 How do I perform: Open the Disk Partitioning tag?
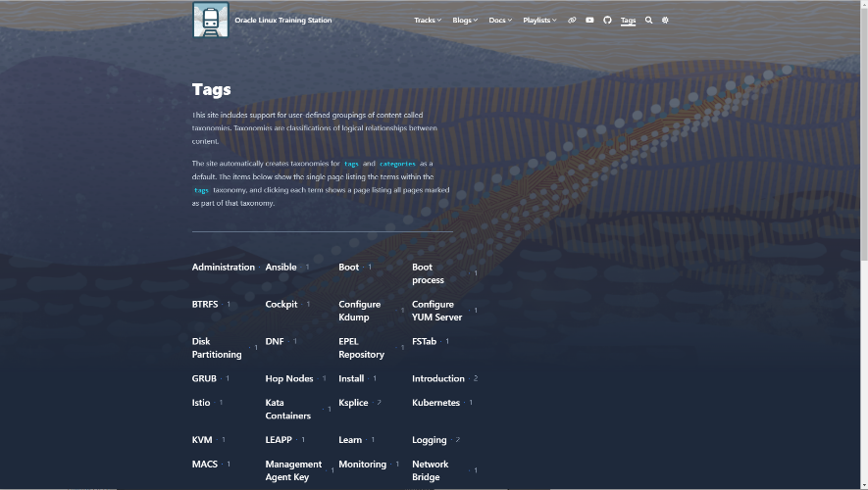point(217,348)
